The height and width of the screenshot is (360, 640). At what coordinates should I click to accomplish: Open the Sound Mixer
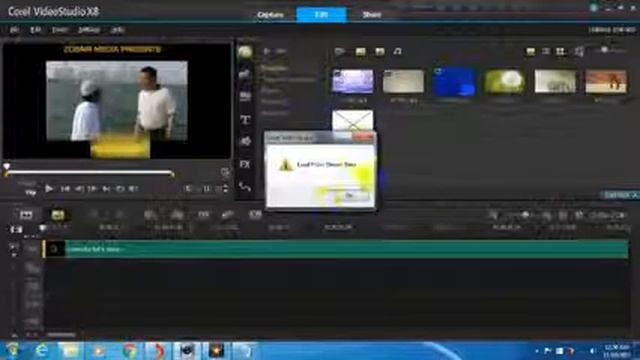coord(177,215)
